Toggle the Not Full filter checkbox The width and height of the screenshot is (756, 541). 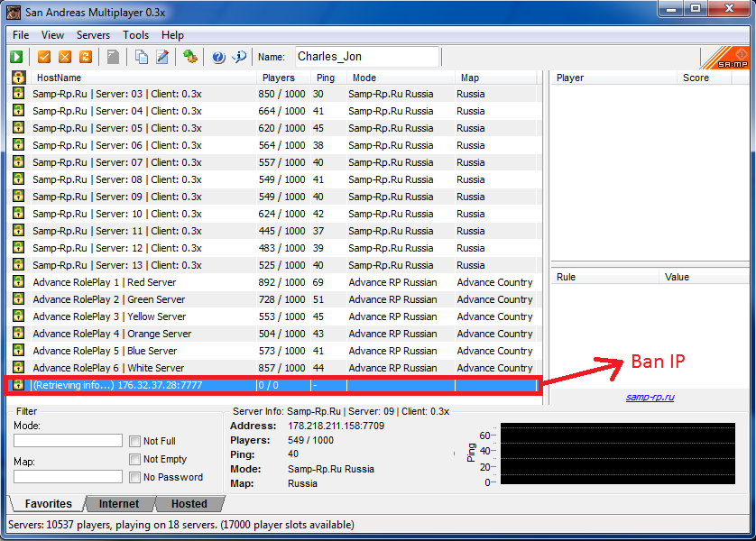pos(135,441)
